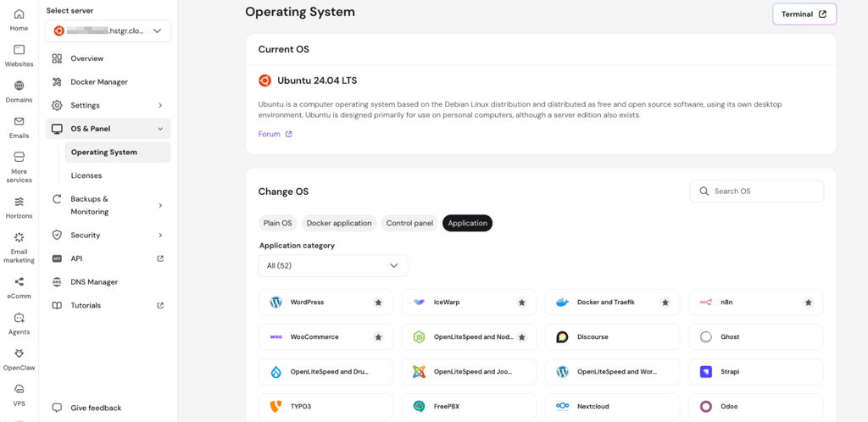Toggle the star on WooCommerce card
This screenshot has height=422, width=868.
pos(378,336)
